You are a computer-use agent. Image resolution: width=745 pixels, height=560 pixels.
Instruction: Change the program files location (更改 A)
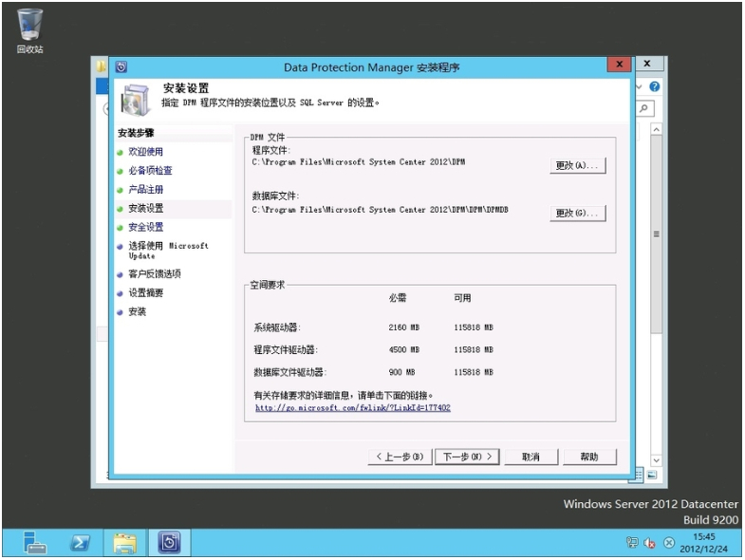pos(578,165)
